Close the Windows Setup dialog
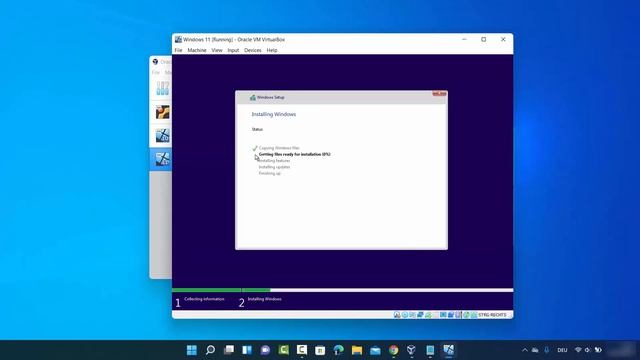 (x=440, y=93)
